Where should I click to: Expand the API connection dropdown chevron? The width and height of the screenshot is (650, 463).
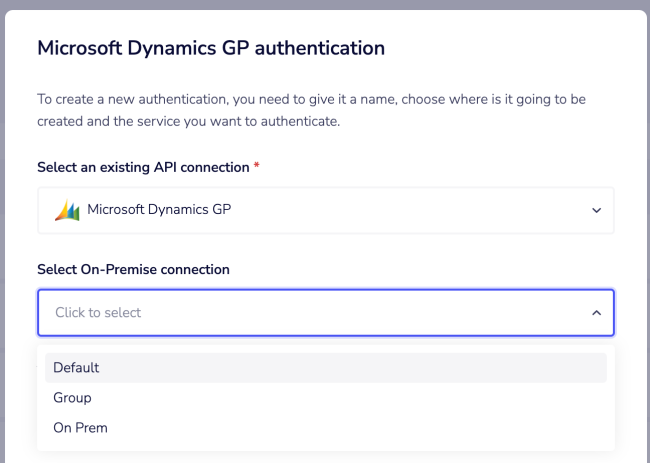pyautogui.click(x=596, y=211)
